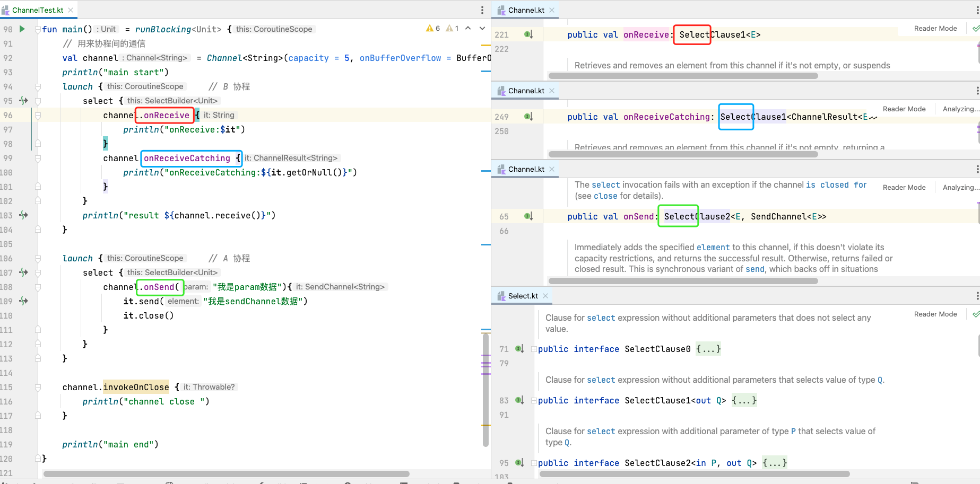Click the send link in onSend documentation

click(755, 269)
